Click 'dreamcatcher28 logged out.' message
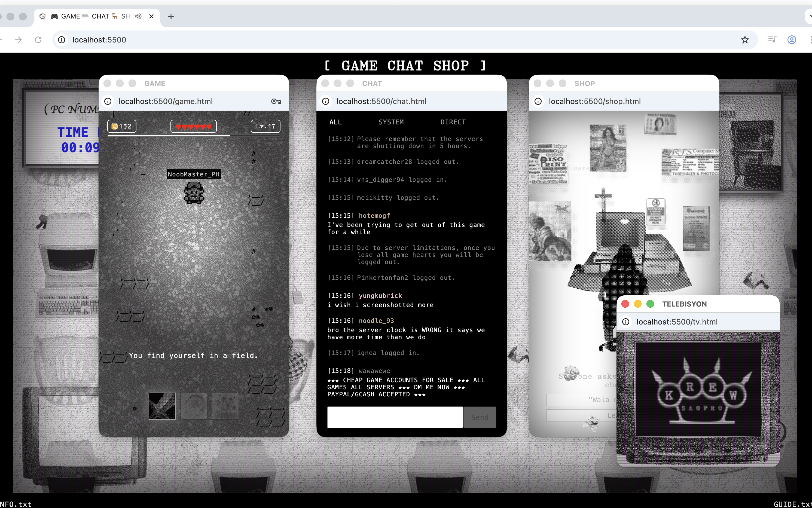Screen dimensions: 812x508 [408, 162]
